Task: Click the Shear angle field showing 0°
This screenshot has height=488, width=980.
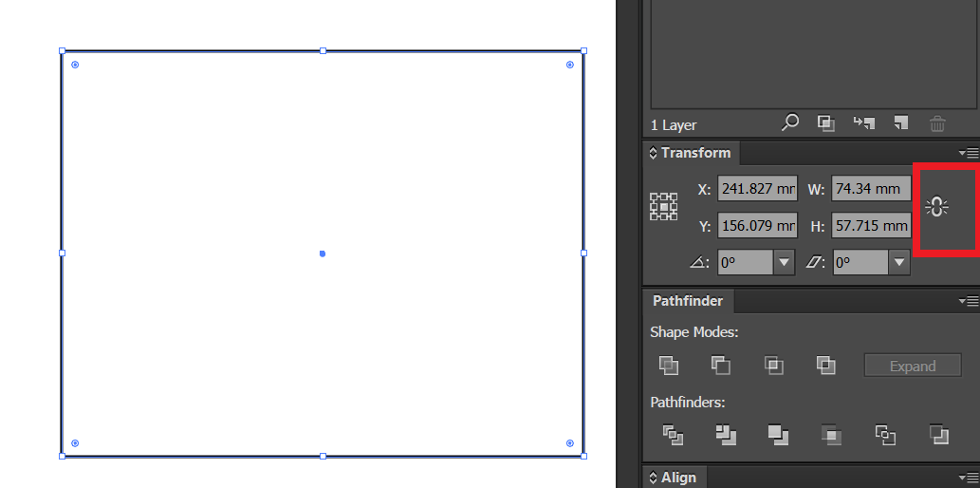Action: [x=860, y=263]
